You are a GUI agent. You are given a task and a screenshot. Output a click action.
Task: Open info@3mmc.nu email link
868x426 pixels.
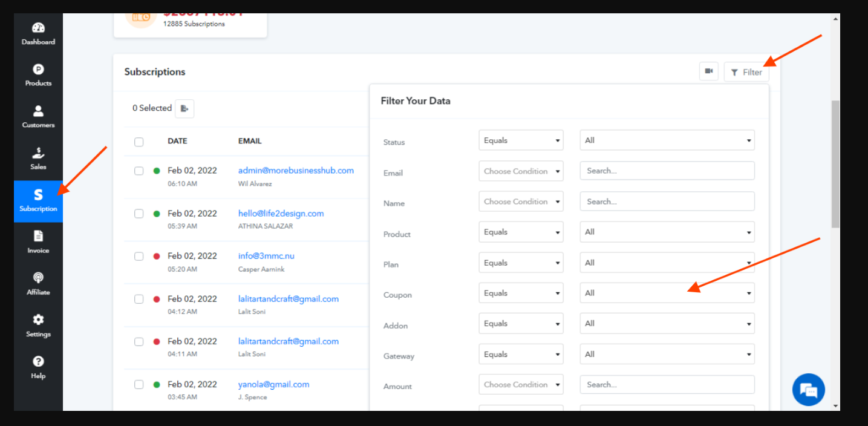pos(266,256)
